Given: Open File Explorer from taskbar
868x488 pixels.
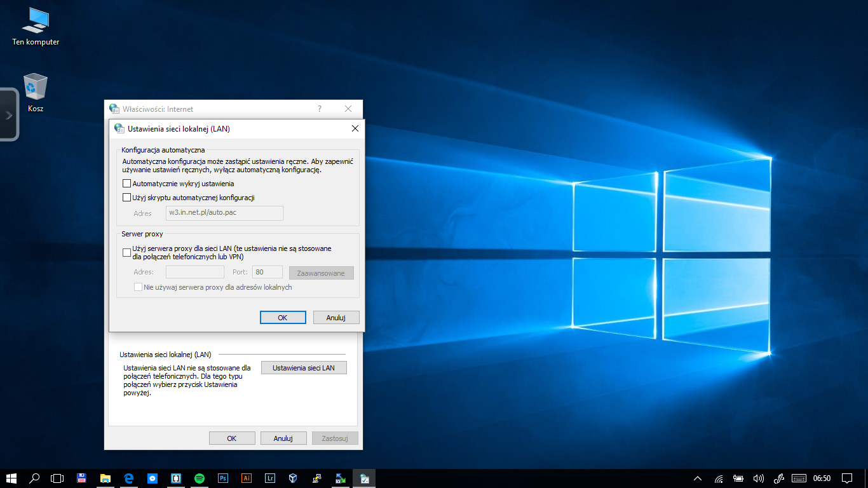Looking at the screenshot, I should point(105,478).
